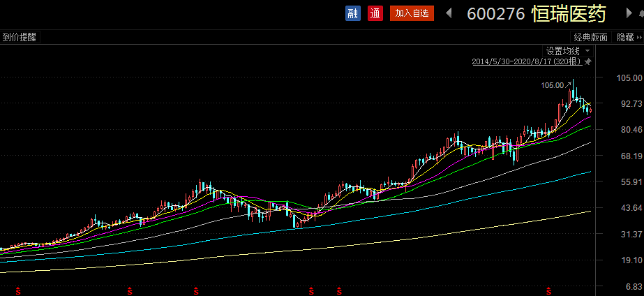644x296 pixels.
Task: Switch to 经典版面 classic layout
Action: coord(590,38)
